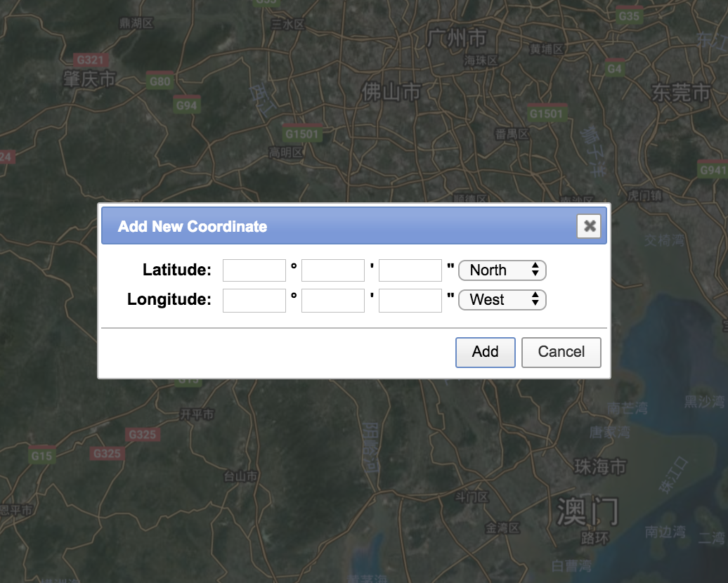This screenshot has width=728, height=583.
Task: Focus the Longitude minutes input field
Action: coord(333,300)
